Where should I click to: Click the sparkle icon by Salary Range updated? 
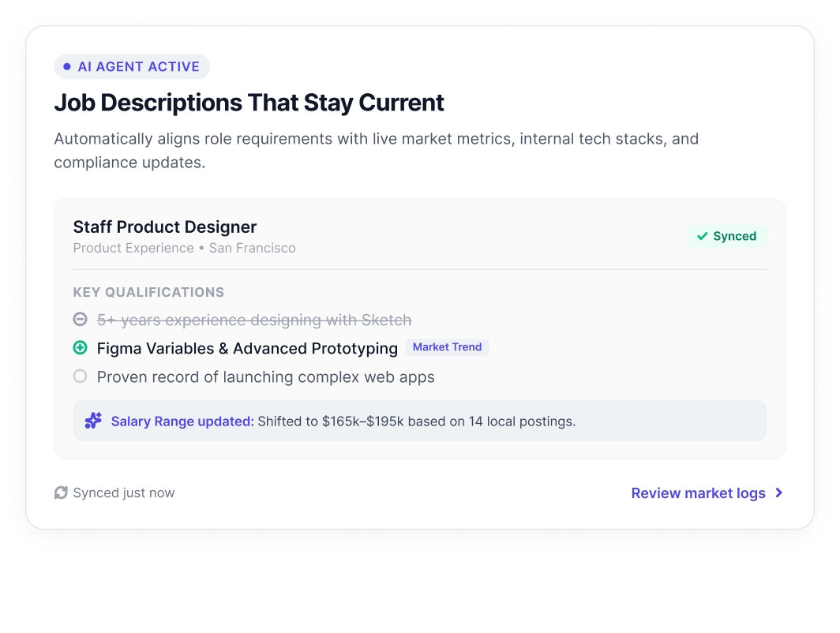coord(93,421)
